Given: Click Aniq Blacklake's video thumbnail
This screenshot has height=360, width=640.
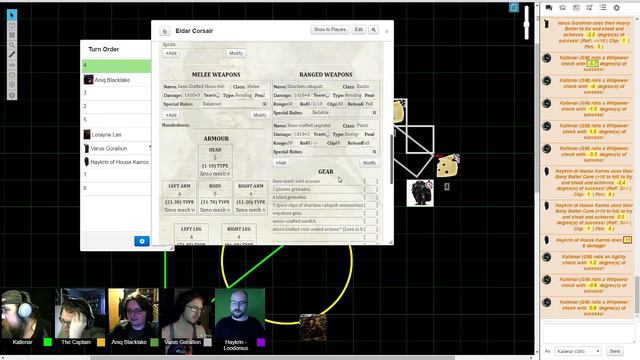Looking at the screenshot, I should [133, 313].
